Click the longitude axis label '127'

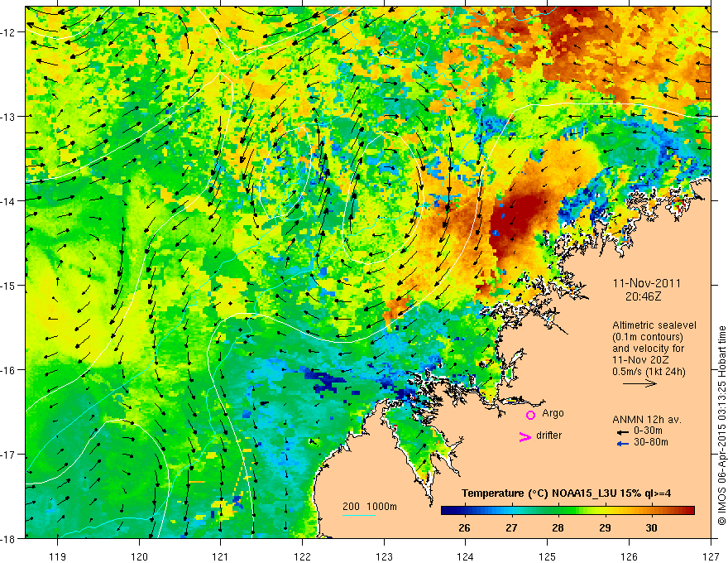[x=711, y=556]
